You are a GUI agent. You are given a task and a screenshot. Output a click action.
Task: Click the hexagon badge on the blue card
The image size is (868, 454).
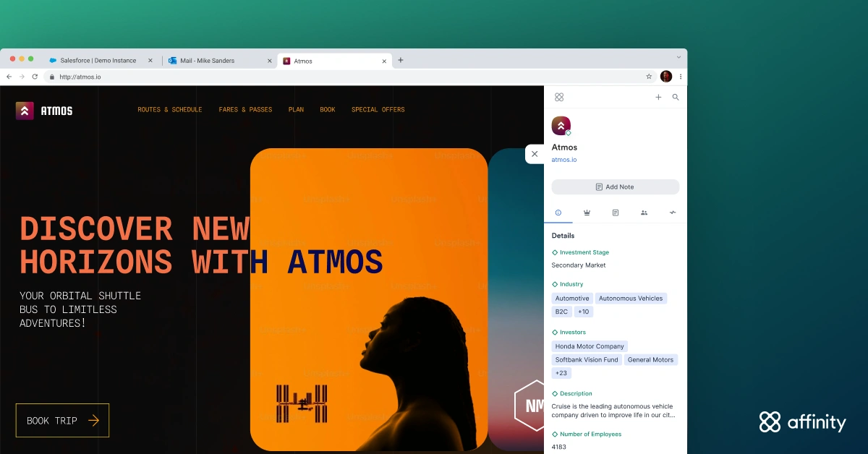coord(530,405)
